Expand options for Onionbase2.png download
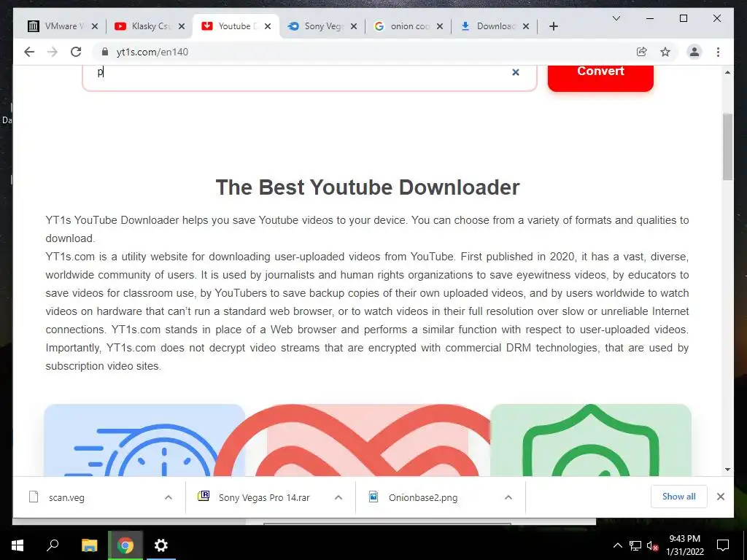Screen dimensions: 747x560 point(508,497)
